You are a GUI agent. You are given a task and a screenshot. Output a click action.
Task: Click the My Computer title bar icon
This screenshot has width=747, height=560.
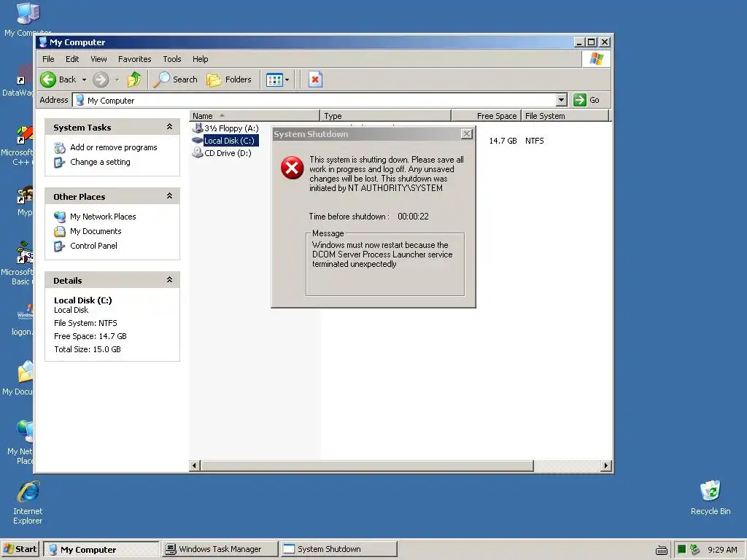click(43, 42)
